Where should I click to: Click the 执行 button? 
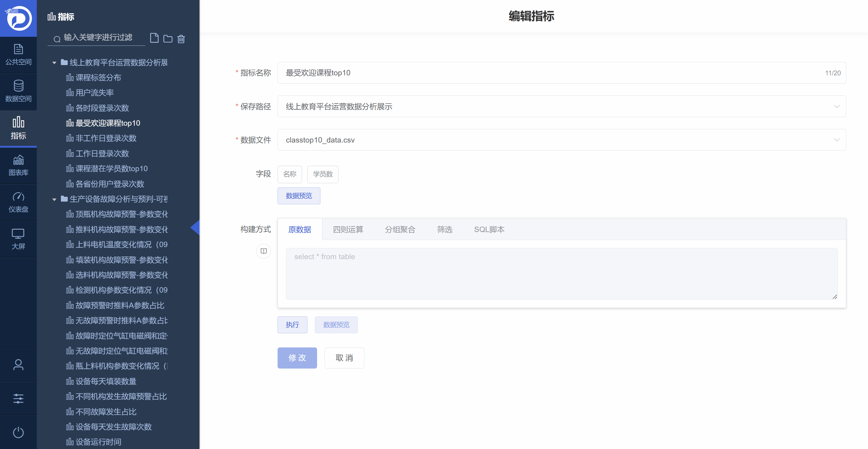tap(292, 325)
